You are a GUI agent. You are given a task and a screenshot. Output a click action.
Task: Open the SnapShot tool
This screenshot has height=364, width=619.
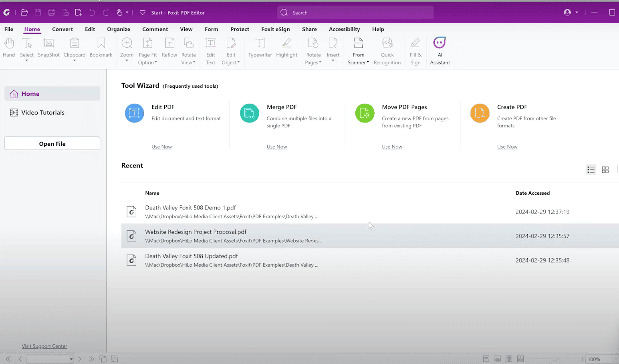click(x=48, y=48)
